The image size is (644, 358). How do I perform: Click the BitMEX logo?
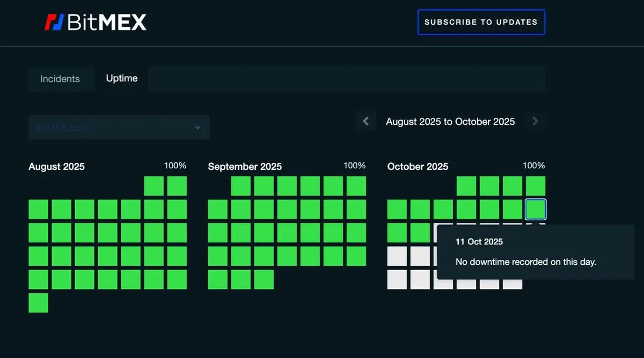pos(95,23)
